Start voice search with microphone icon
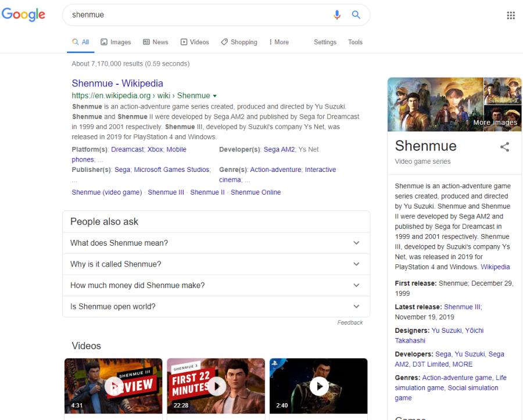 337,15
